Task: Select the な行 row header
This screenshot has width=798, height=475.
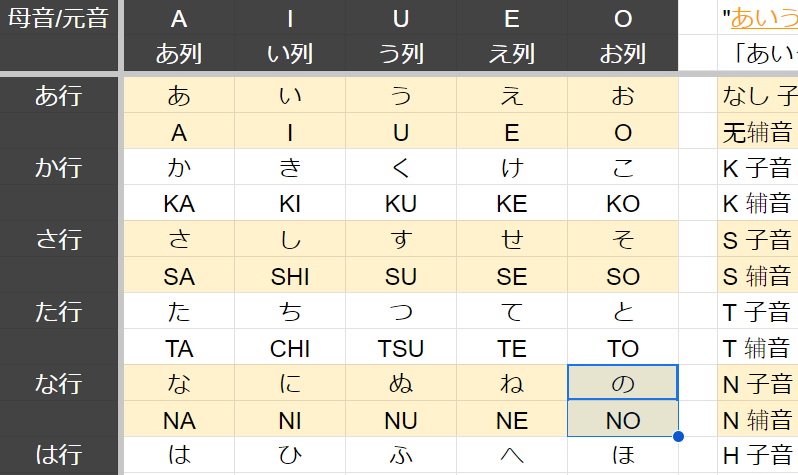Action: 58,384
